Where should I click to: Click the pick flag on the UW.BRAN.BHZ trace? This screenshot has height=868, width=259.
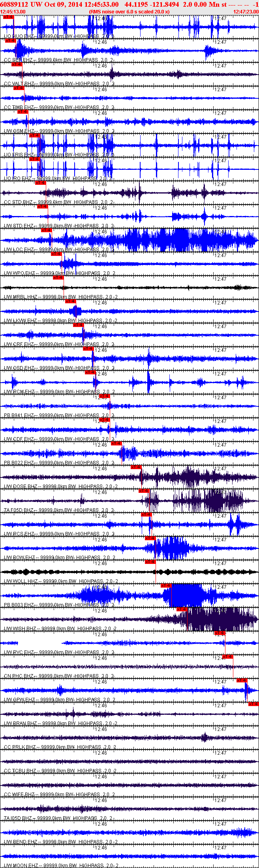tap(253, 704)
